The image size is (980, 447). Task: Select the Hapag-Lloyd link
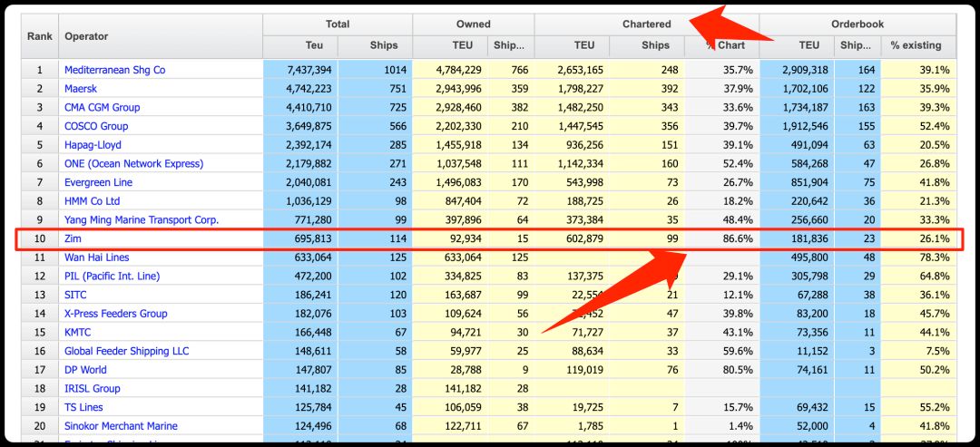tap(93, 145)
